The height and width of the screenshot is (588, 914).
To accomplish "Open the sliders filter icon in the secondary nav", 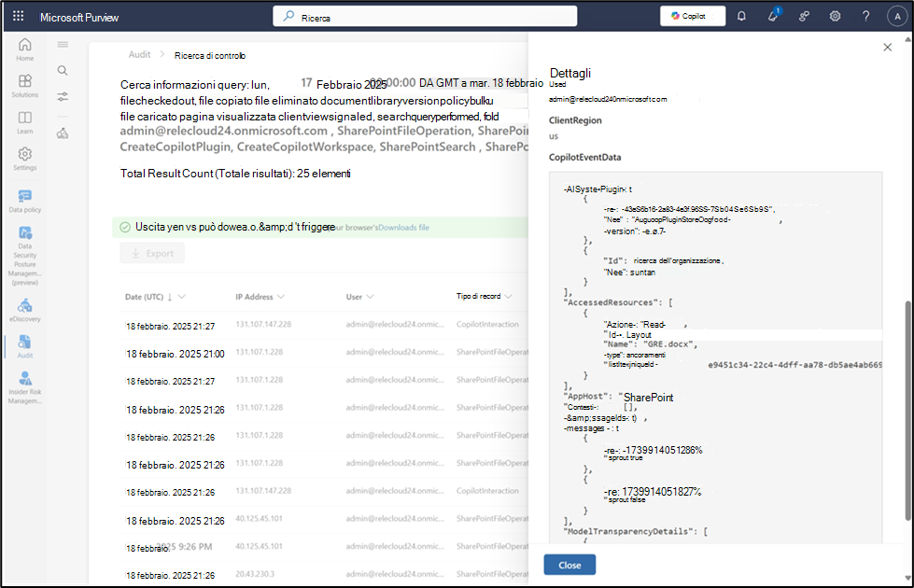I will pyautogui.click(x=63, y=97).
